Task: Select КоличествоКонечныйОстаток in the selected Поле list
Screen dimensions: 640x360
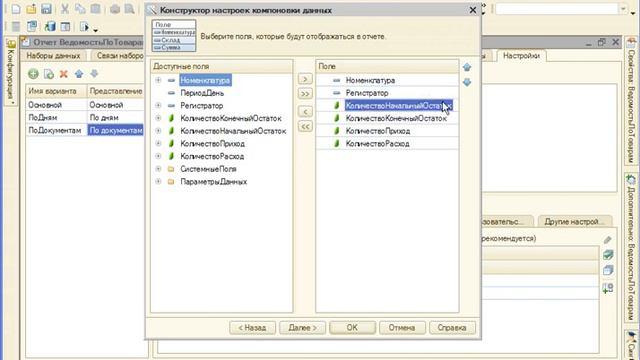Action: point(396,118)
